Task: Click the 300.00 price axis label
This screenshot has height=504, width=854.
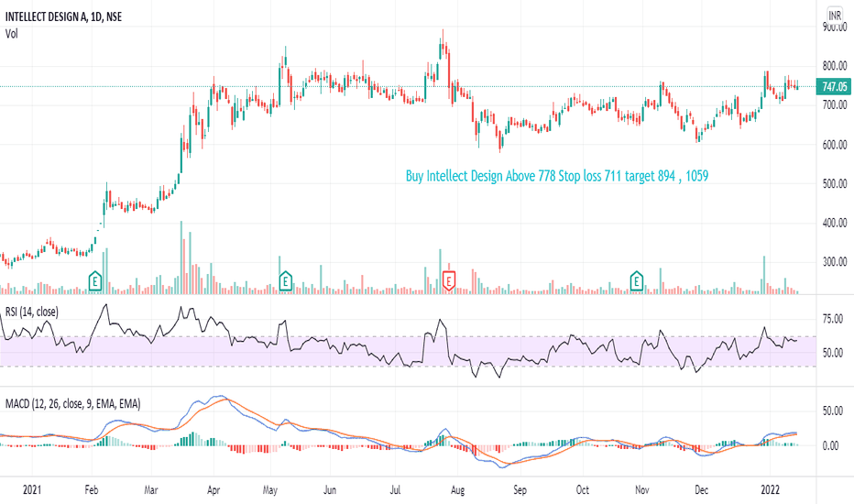Action: (x=835, y=262)
